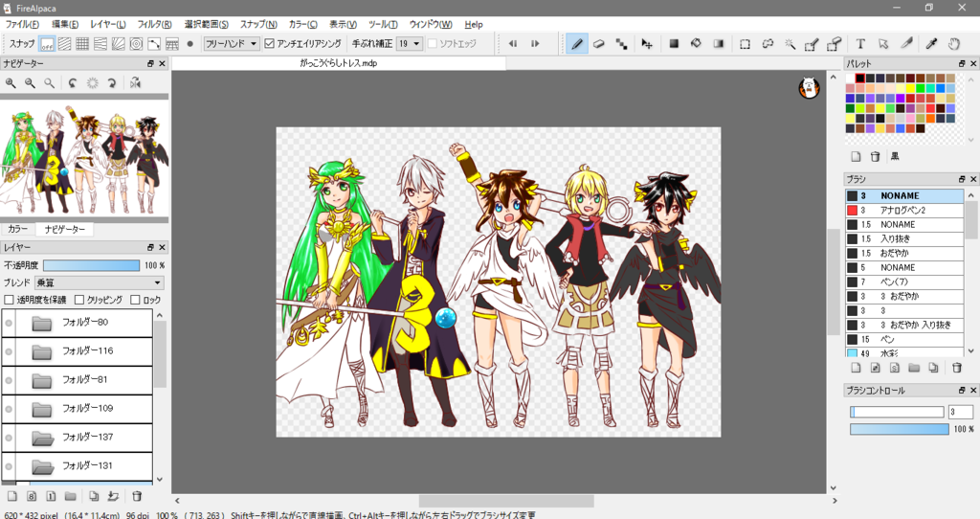Viewport: 980px width, 519px height.
Task: Select the Select Pen tool
Action: tap(812, 44)
